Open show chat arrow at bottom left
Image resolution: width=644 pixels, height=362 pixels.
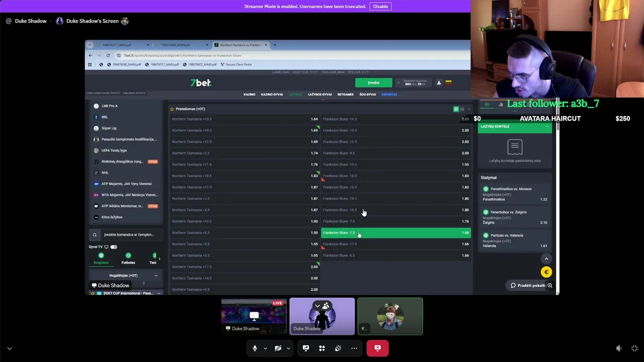[10, 348]
